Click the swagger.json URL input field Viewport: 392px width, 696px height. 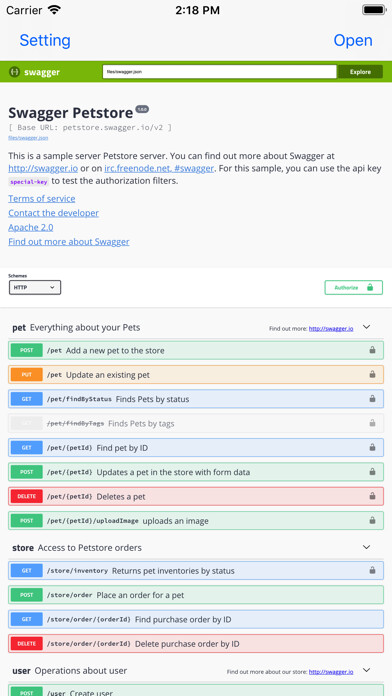(x=219, y=72)
